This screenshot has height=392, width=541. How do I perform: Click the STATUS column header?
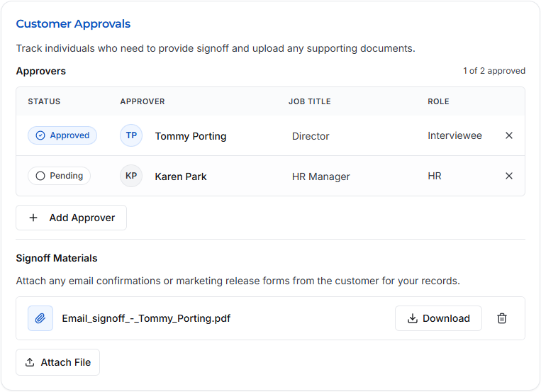point(44,101)
